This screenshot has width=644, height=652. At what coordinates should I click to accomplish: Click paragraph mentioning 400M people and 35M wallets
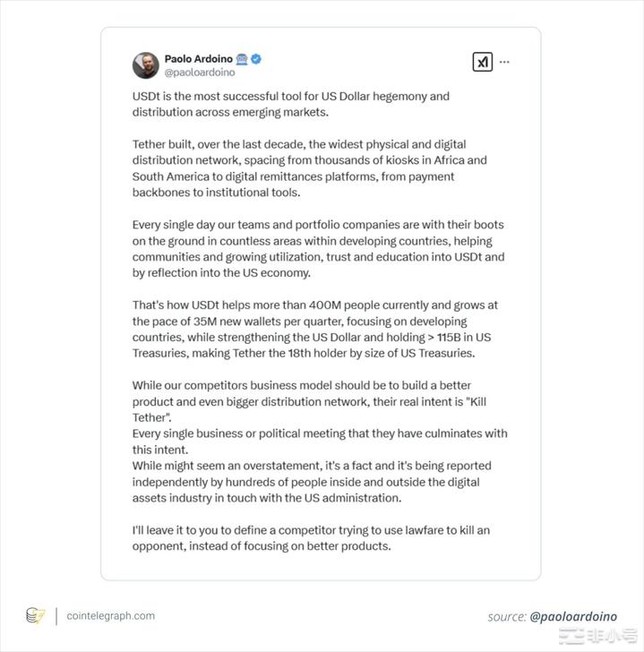315,329
